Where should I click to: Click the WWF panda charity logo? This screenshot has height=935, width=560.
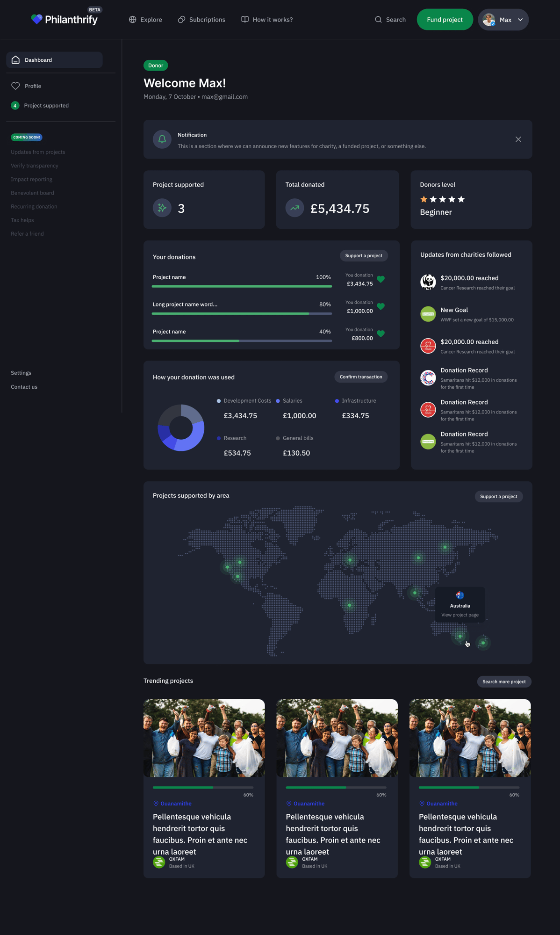tap(428, 282)
